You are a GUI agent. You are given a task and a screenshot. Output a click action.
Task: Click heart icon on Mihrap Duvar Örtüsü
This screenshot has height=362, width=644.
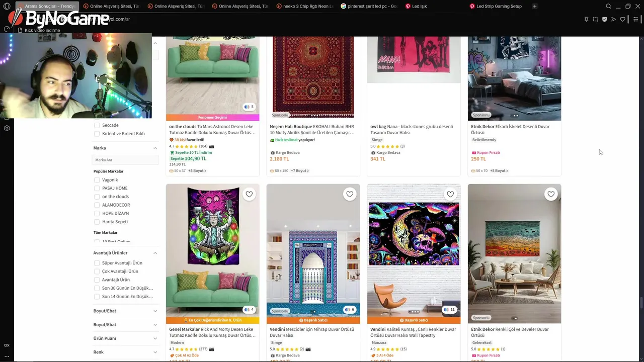pos(350,194)
